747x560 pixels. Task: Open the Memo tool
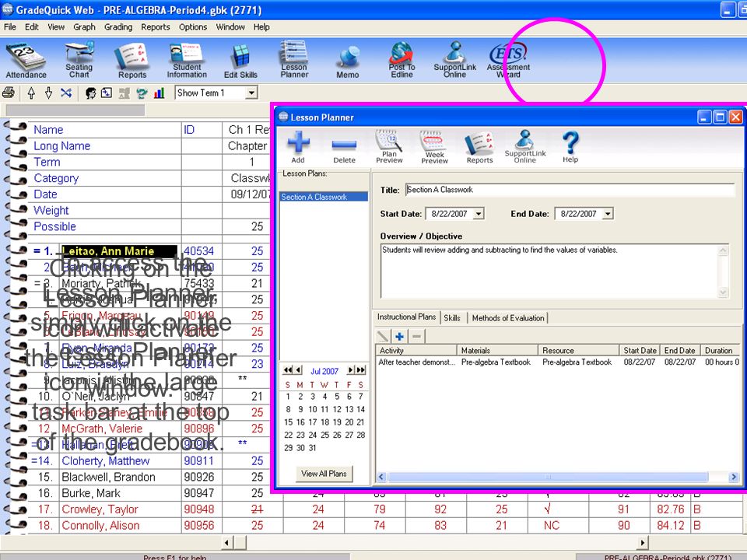coord(348,62)
